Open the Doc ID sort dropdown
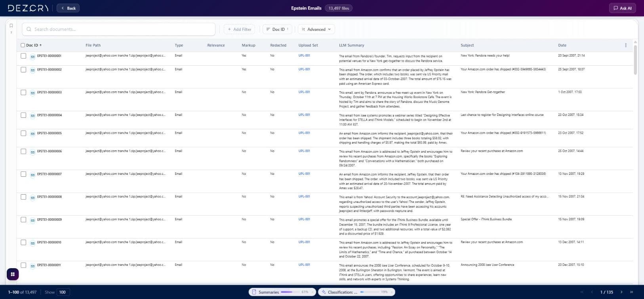The width and height of the screenshot is (644, 299). tap(277, 29)
